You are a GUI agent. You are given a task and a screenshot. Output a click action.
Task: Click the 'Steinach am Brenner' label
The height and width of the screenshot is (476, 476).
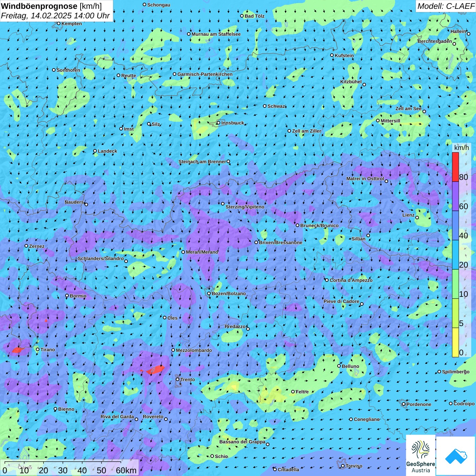click(x=202, y=161)
